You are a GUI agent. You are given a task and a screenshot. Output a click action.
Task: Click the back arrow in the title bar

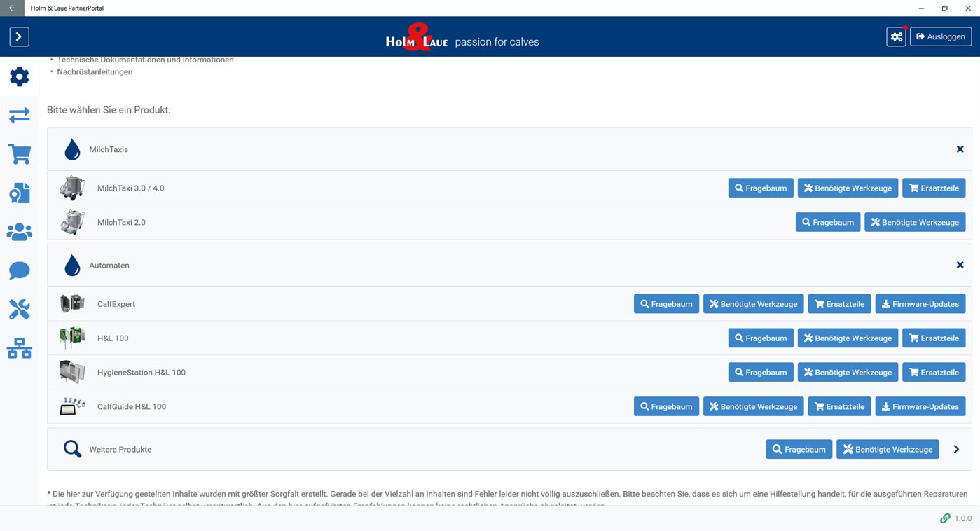click(11, 8)
